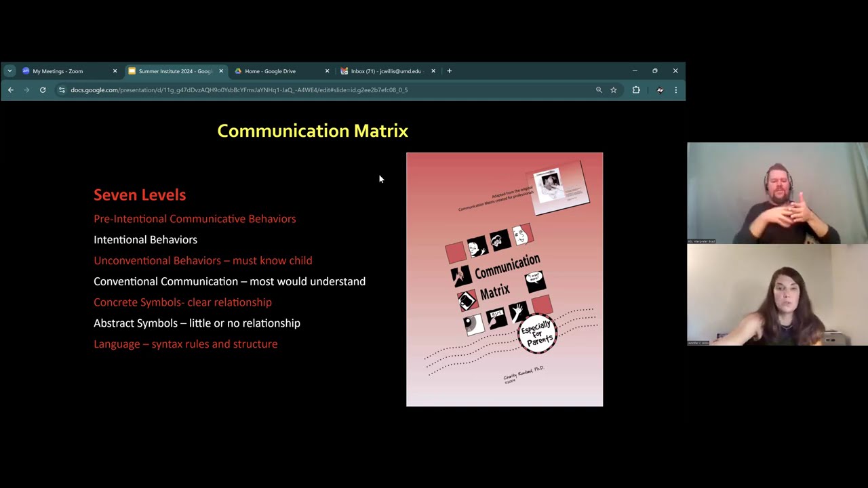Open the Inbox (71) email tab
Screen dimensions: 868x488
tap(387, 70)
